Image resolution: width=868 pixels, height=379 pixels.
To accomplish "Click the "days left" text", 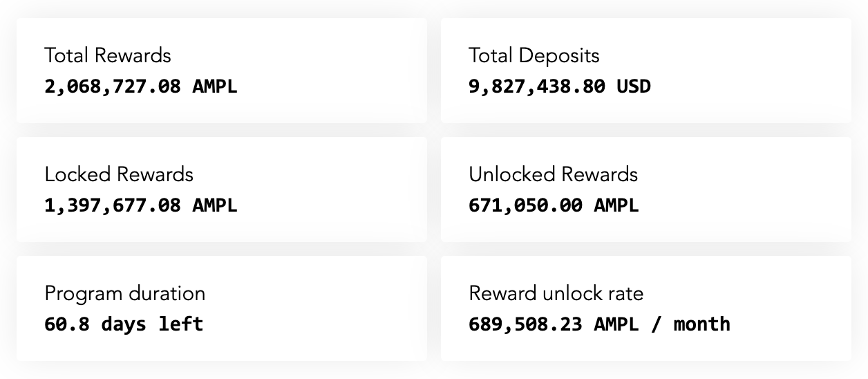I will [152, 324].
